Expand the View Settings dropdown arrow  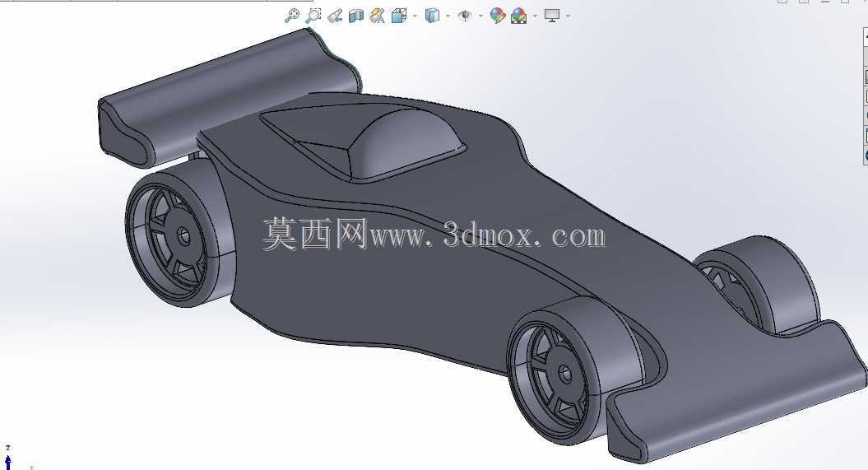pyautogui.click(x=568, y=16)
